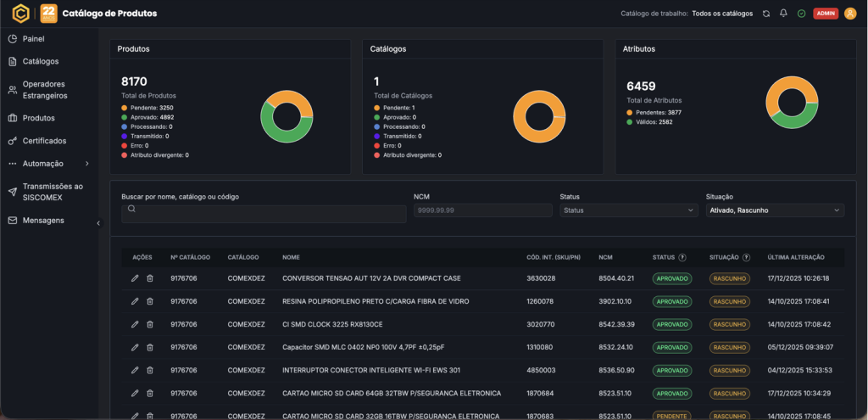
Task: Click trash icon for Capacitor SMD MLC row
Action: 150,347
